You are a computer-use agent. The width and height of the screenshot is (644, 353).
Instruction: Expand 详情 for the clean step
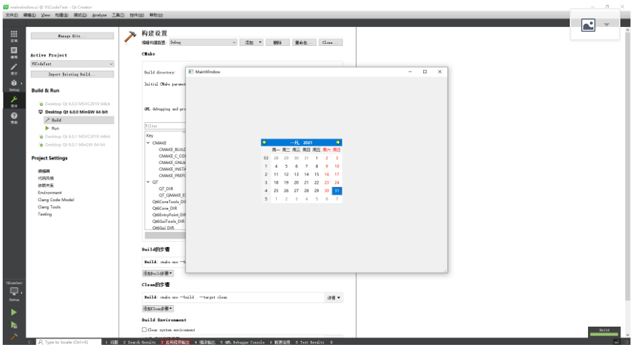click(x=334, y=298)
